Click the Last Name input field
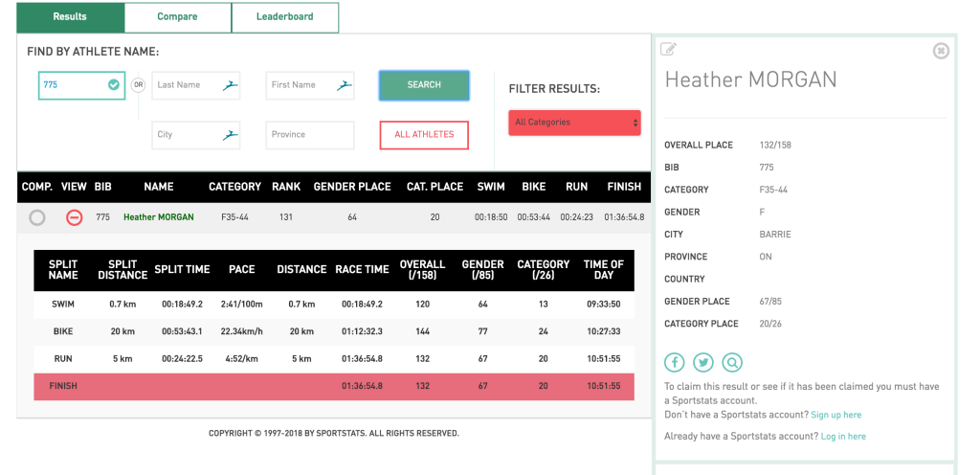 point(187,85)
